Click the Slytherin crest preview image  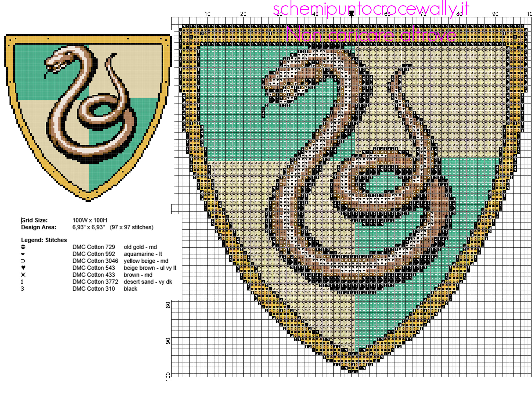(88, 118)
